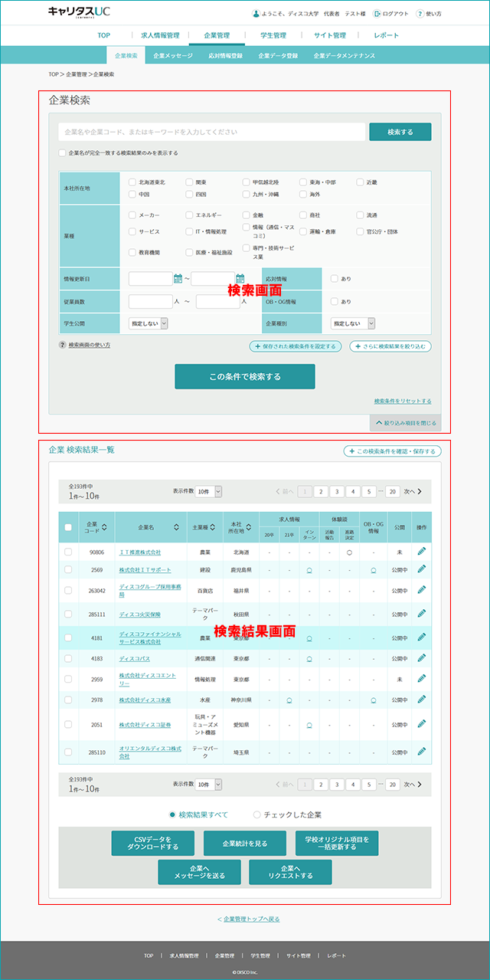
Task: Click edit pencil for ディスコファイナンシャルサービス株式会社
Action: click(x=421, y=637)
